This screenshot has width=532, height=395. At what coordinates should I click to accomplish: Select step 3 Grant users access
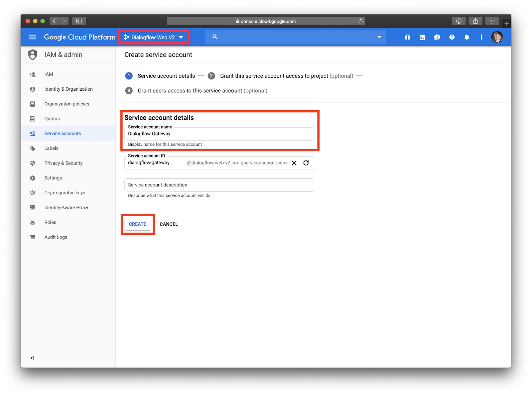196,91
